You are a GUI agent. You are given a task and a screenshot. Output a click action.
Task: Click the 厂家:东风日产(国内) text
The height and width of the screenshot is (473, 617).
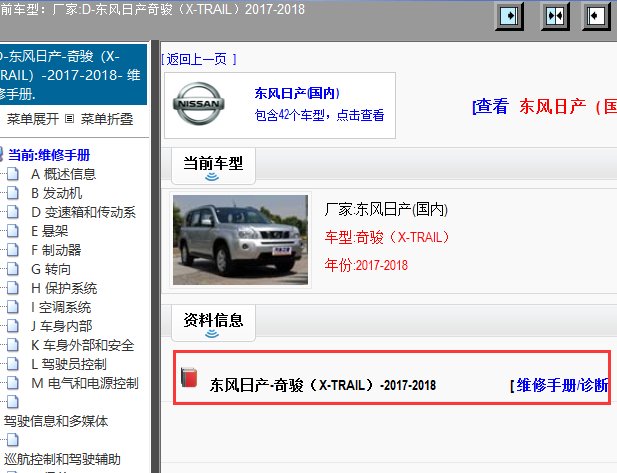[386, 209]
